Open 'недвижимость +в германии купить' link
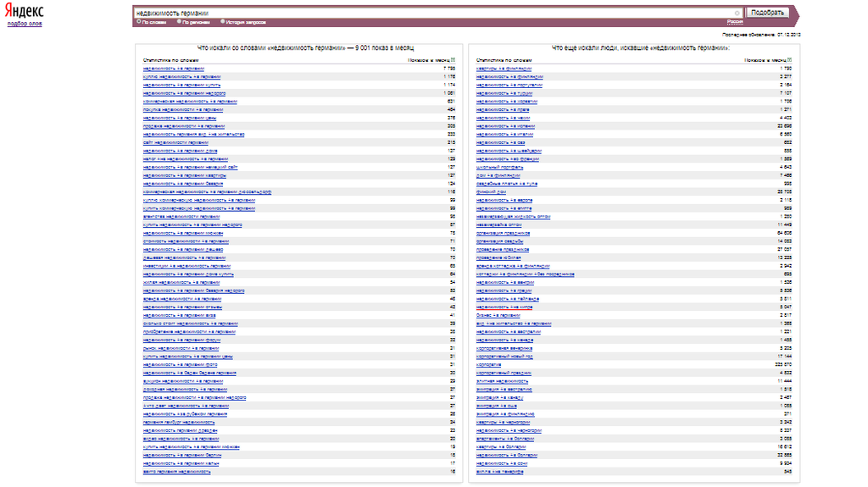This screenshot has height=487, width=868. 181,86
